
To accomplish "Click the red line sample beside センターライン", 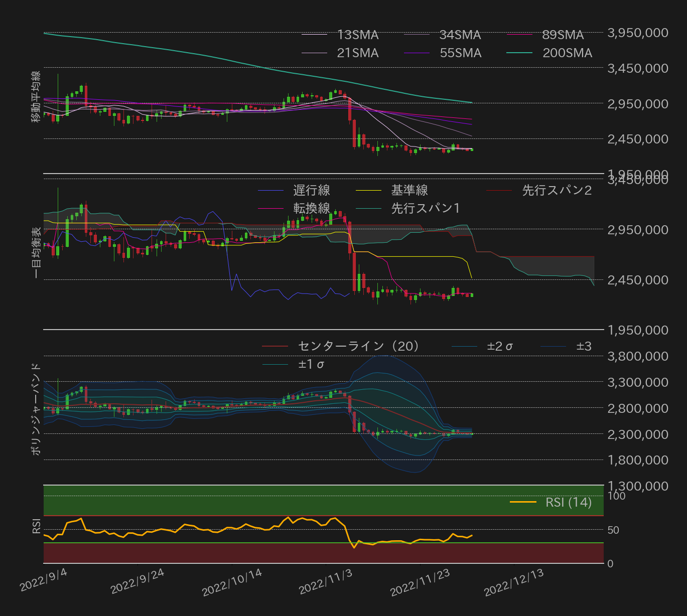I will coord(275,346).
